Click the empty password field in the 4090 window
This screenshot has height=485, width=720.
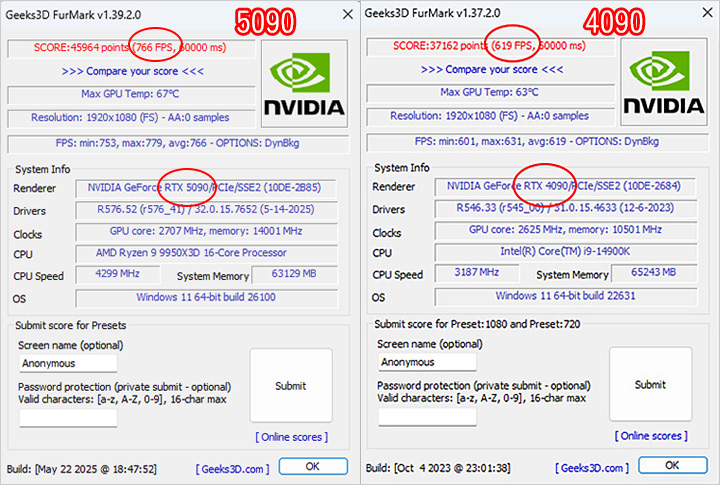427,417
